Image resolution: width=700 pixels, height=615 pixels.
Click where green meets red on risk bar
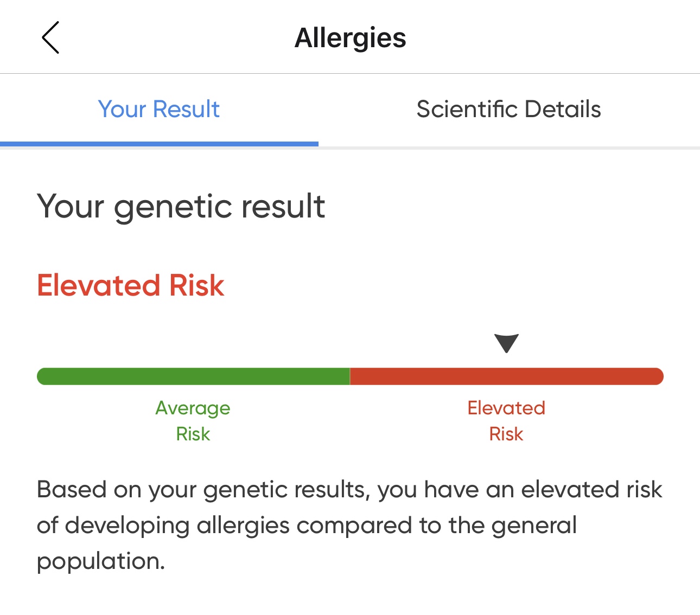350,376
